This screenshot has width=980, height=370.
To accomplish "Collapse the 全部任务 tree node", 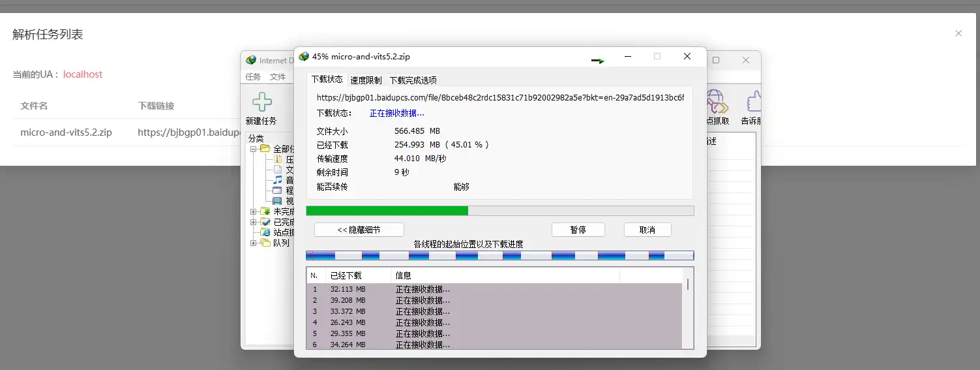I will (254, 149).
